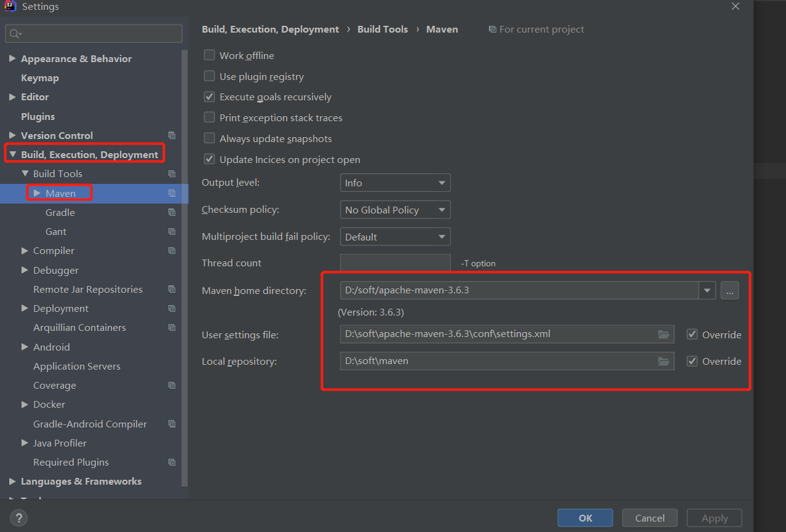Enable Work offline checkbox
This screenshot has height=532, width=786.
point(209,55)
